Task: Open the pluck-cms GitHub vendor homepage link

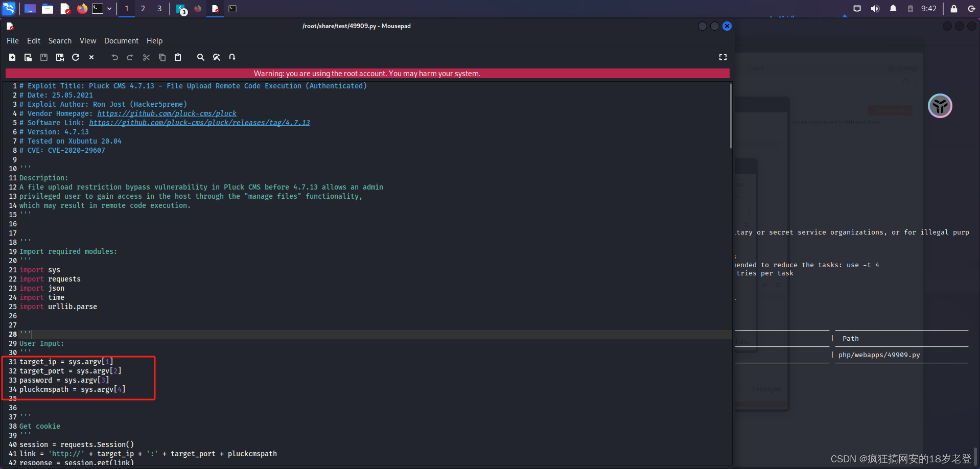Action: click(x=167, y=113)
